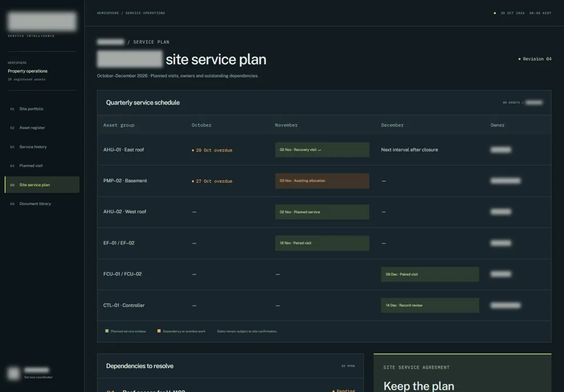The width and height of the screenshot is (564, 392).
Task: Select the CTL-01 · Controller row label
Action: [124, 305]
